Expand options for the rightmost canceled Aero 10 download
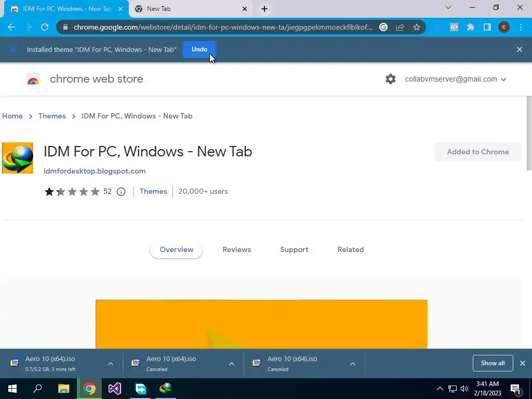This screenshot has height=399, width=532. 353,364
